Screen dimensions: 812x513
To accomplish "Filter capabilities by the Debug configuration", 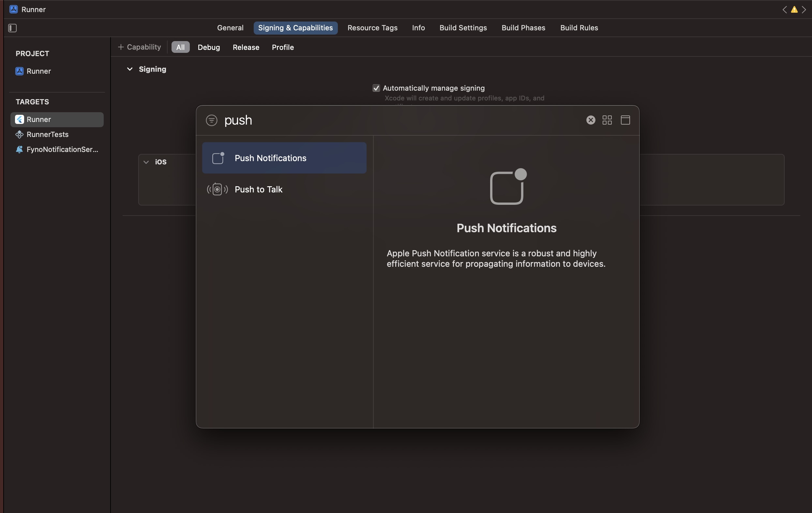I will point(208,48).
